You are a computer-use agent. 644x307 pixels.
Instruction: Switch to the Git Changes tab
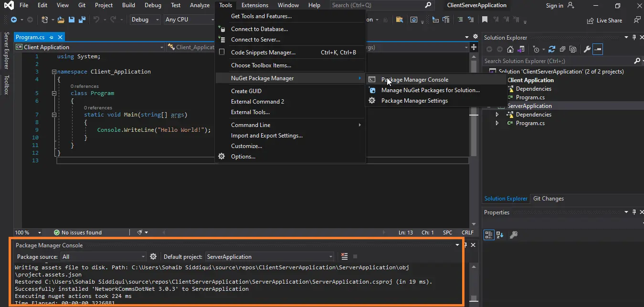tap(548, 199)
